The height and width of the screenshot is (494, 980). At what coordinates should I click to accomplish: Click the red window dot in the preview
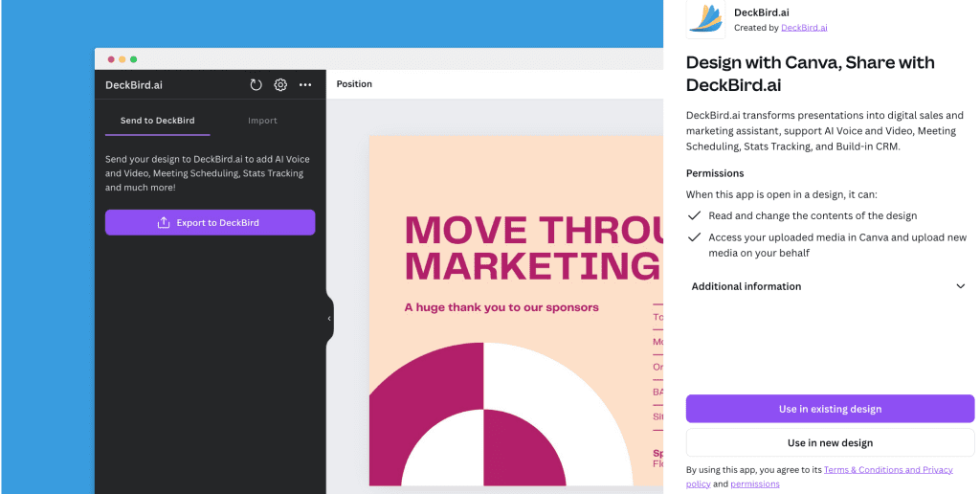111,59
